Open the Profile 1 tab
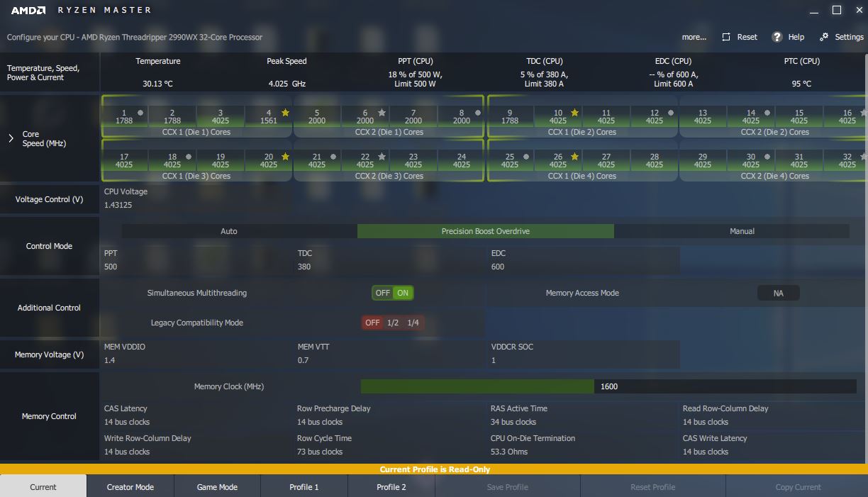The width and height of the screenshot is (868, 497). (x=304, y=487)
